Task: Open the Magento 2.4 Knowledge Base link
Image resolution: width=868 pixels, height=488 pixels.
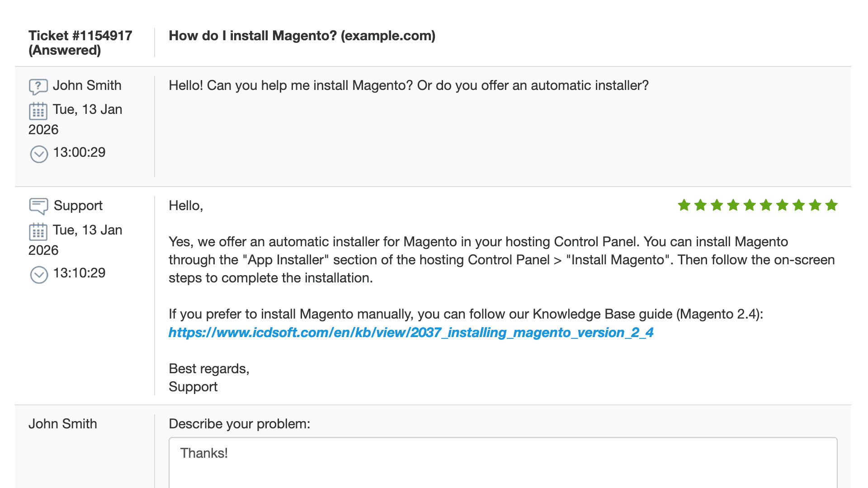Action: [411, 333]
